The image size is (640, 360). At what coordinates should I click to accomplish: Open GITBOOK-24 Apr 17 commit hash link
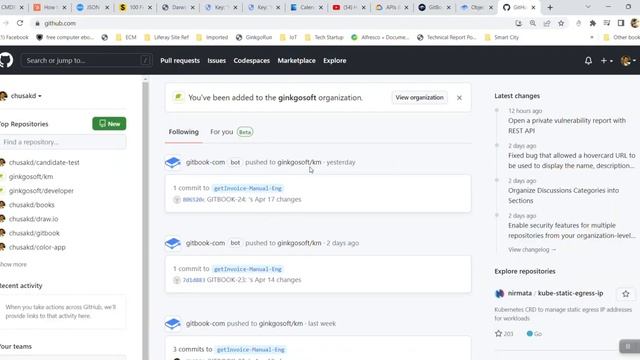[x=193, y=200]
